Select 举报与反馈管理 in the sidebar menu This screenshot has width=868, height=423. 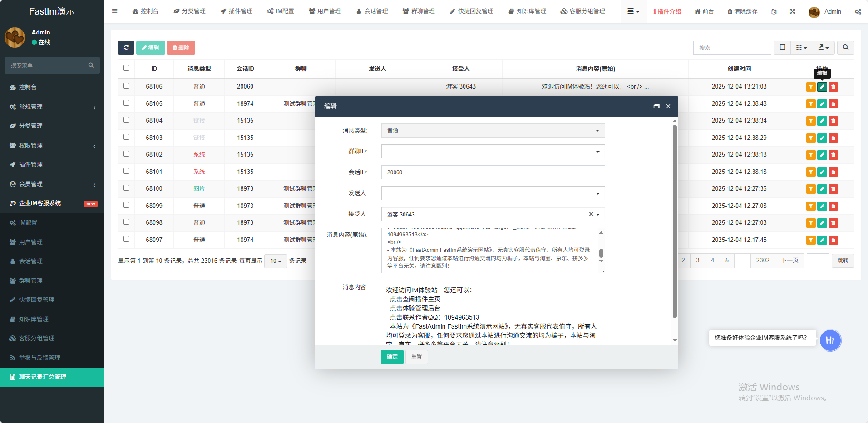tap(39, 358)
